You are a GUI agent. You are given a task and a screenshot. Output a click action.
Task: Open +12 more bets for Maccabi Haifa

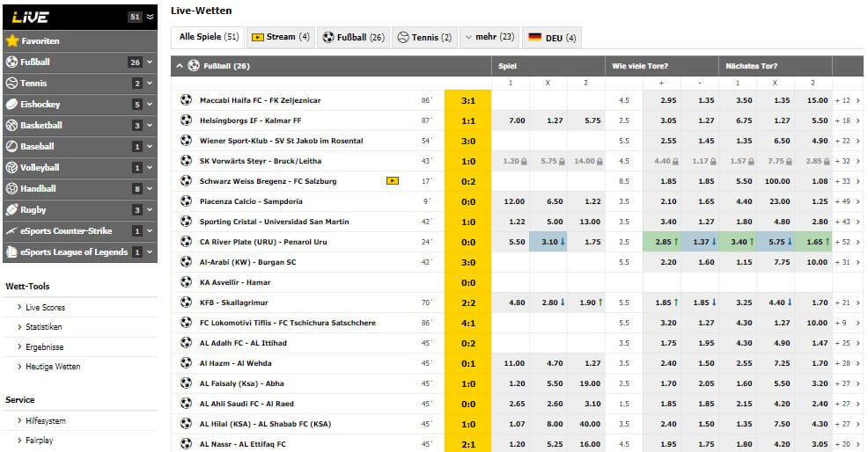coord(847,100)
